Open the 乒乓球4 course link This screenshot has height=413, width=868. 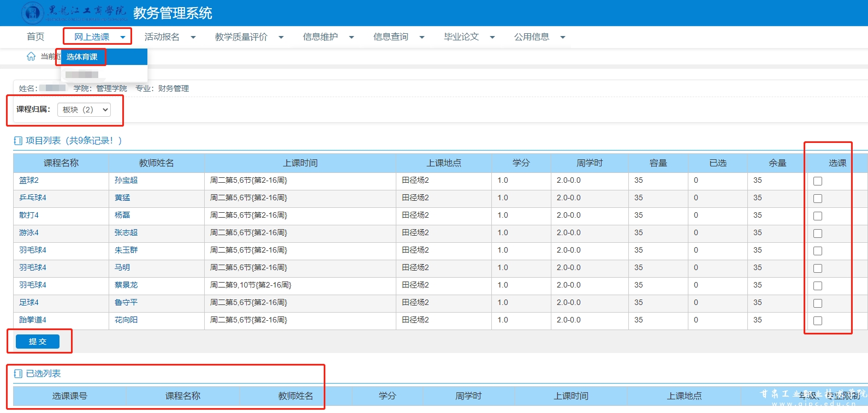pos(33,197)
